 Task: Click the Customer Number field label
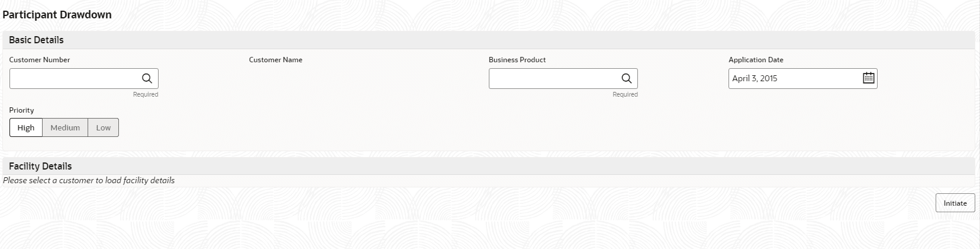[40, 60]
